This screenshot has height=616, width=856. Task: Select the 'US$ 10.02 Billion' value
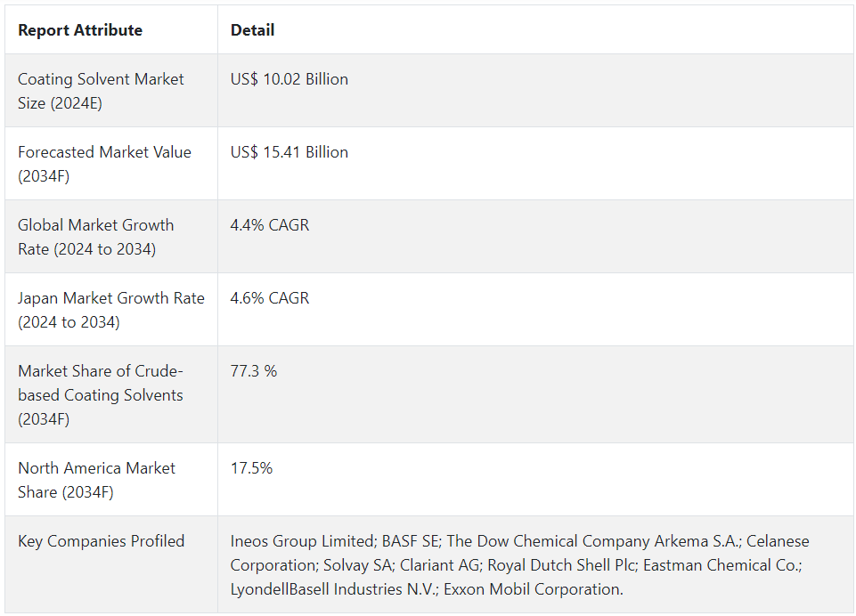pyautogui.click(x=289, y=79)
